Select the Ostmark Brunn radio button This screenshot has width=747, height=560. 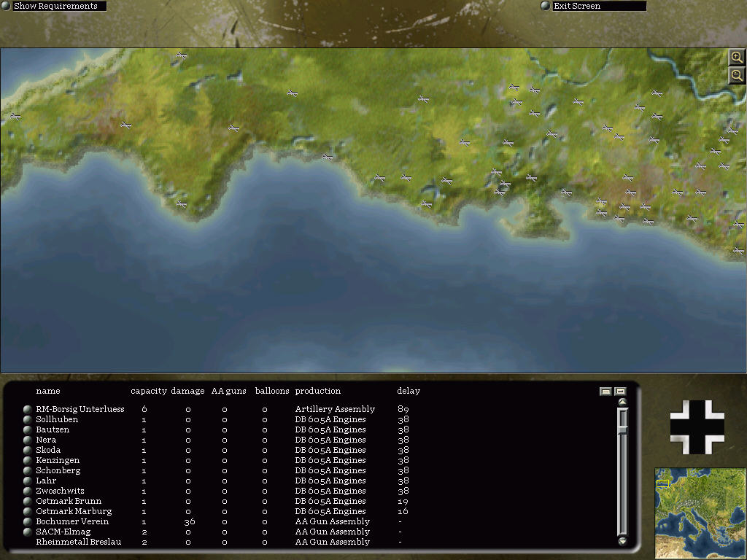click(27, 501)
